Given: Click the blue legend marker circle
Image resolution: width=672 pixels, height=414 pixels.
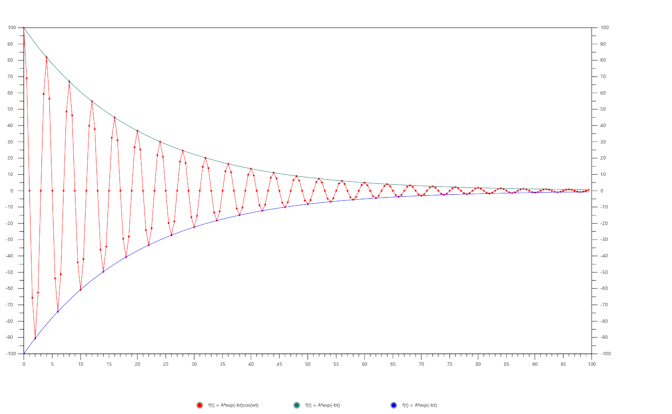Looking at the screenshot, I should click(394, 405).
